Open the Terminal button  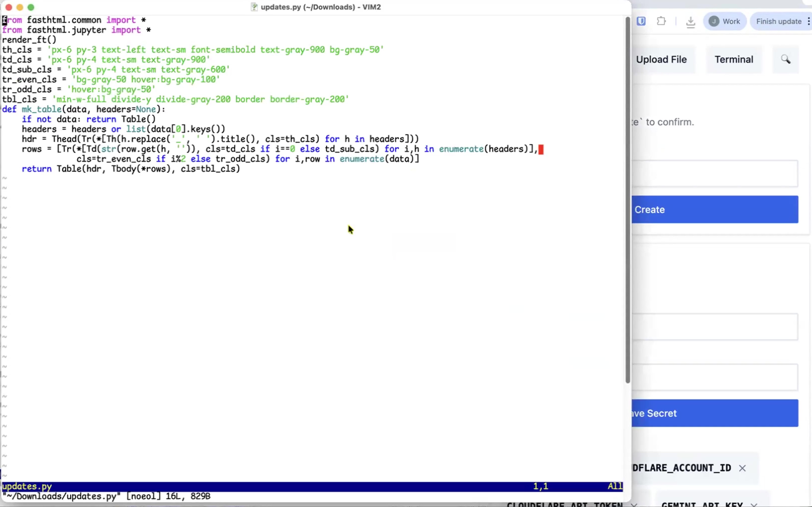point(733,60)
